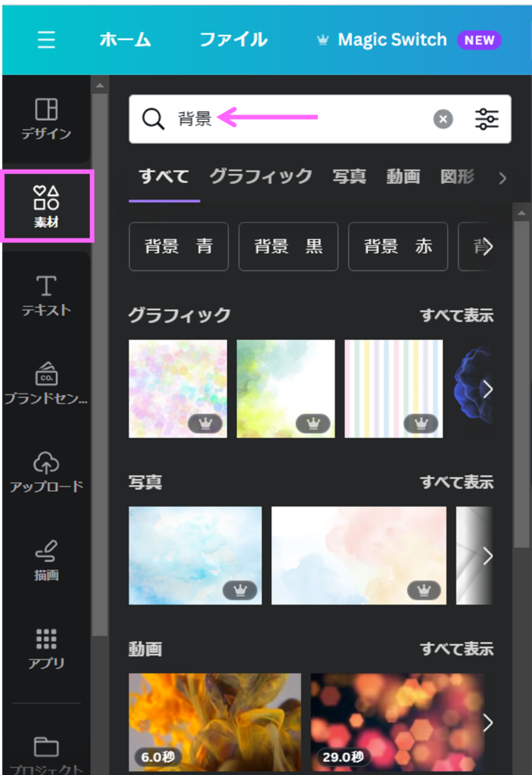
Task: Click すべて表示 next to グラフィック
Action: click(456, 316)
